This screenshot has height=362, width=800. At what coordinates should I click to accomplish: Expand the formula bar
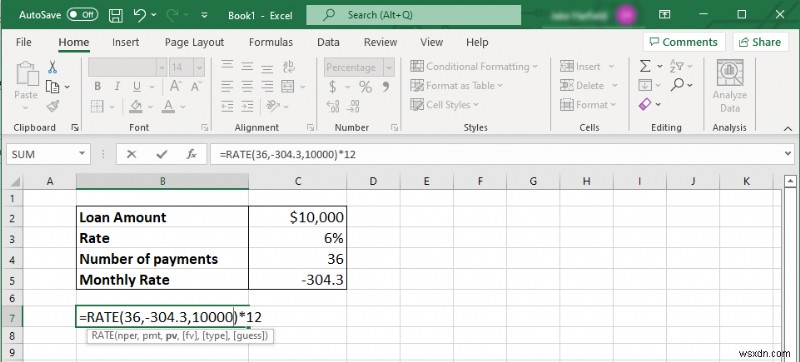(x=789, y=154)
